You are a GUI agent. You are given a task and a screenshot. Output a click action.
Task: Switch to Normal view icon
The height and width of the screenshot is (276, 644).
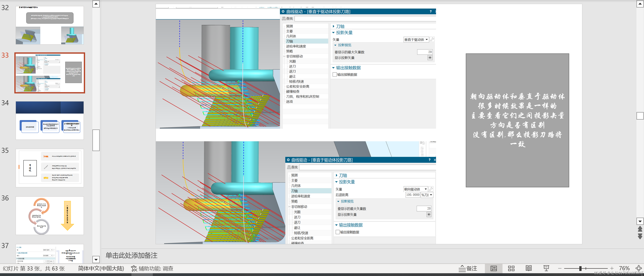(493, 268)
